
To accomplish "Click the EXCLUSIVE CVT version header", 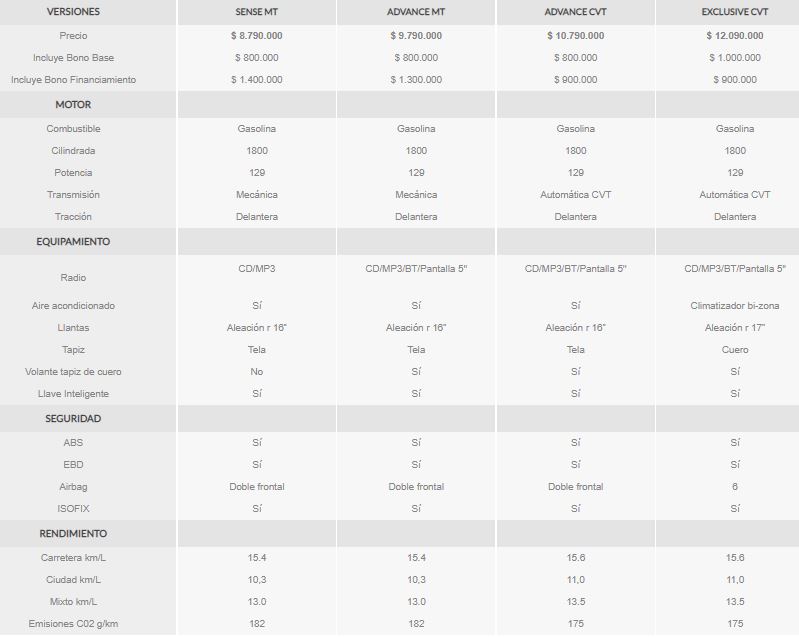I will (x=735, y=12).
